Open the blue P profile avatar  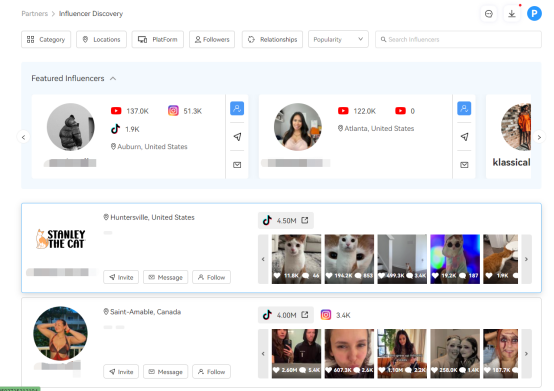coord(534,14)
